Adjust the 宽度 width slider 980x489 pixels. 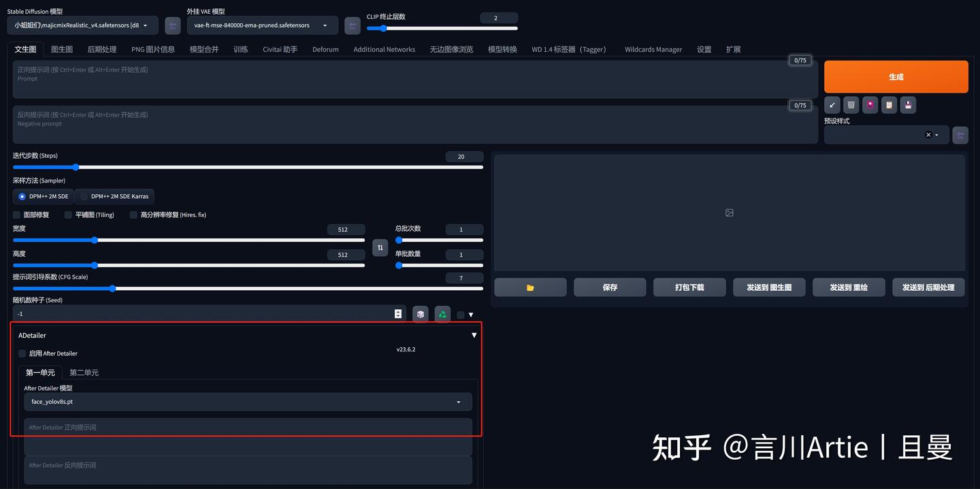pos(189,240)
